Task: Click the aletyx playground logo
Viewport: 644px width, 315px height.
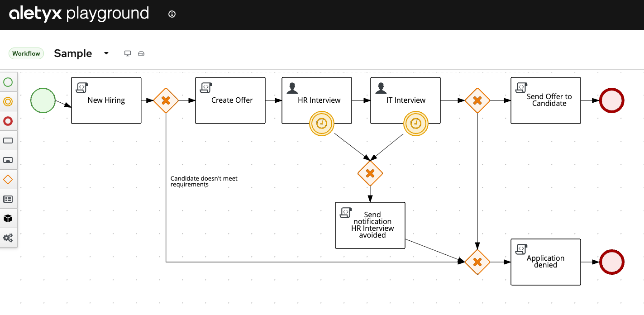Action: [x=79, y=14]
